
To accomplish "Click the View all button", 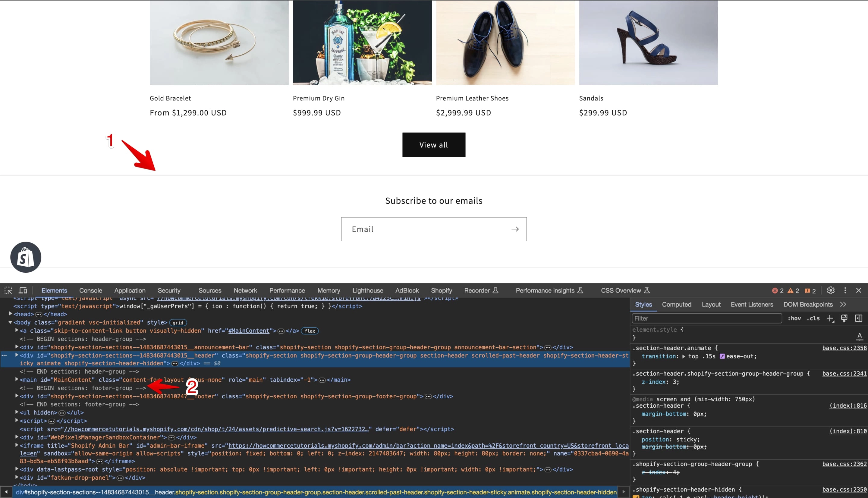I will (x=433, y=145).
